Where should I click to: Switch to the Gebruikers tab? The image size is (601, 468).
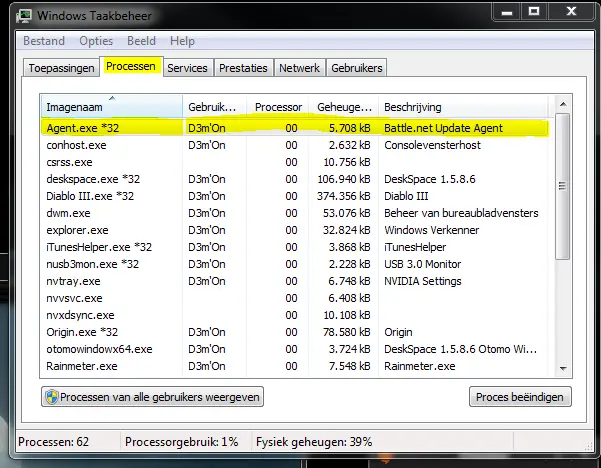pyautogui.click(x=357, y=68)
